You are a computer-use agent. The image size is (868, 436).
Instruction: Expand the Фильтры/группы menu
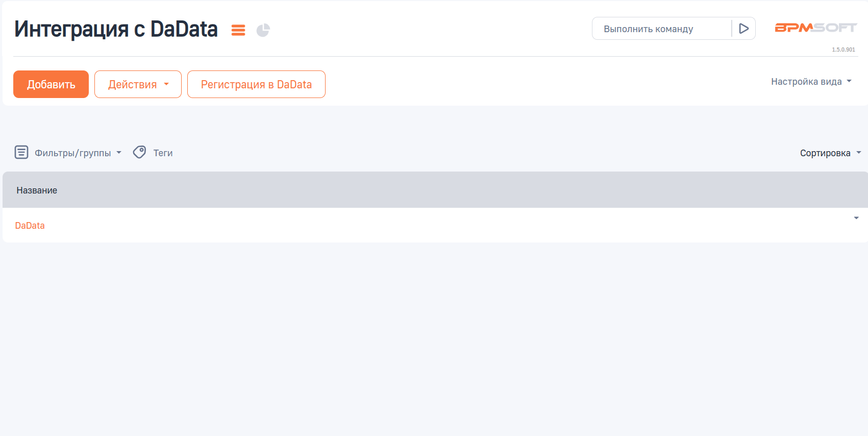tap(78, 153)
